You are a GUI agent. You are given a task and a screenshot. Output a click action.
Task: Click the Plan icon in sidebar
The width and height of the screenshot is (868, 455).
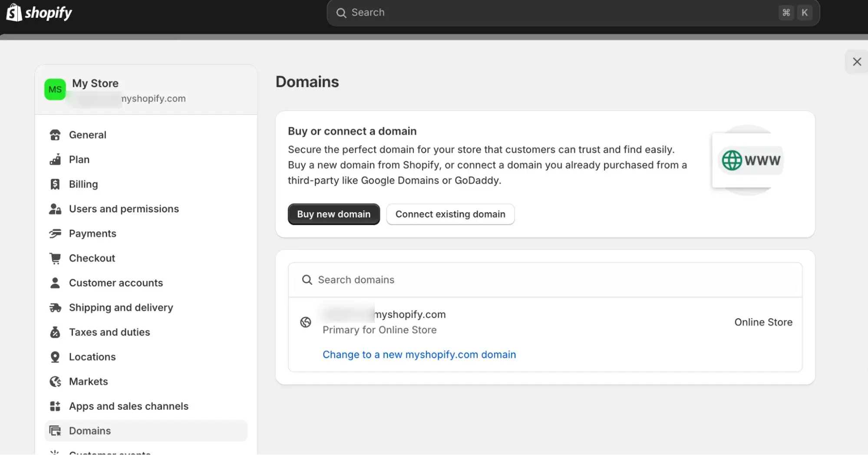pyautogui.click(x=55, y=160)
